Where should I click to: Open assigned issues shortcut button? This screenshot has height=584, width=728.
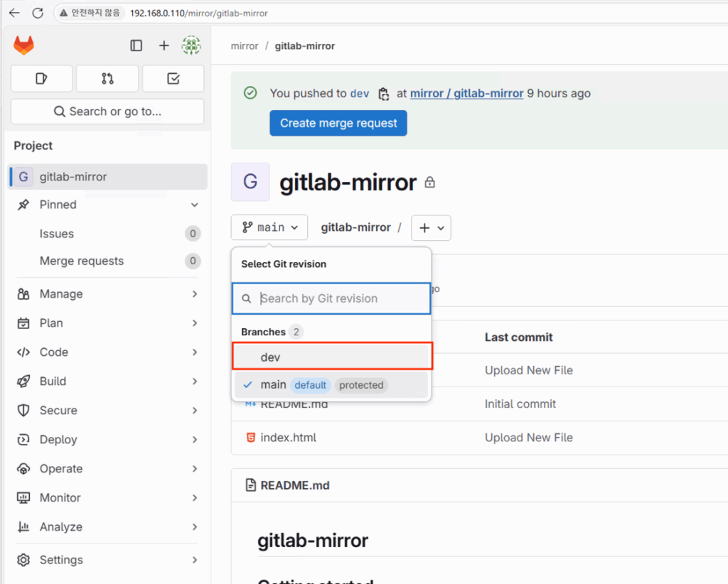click(x=41, y=78)
